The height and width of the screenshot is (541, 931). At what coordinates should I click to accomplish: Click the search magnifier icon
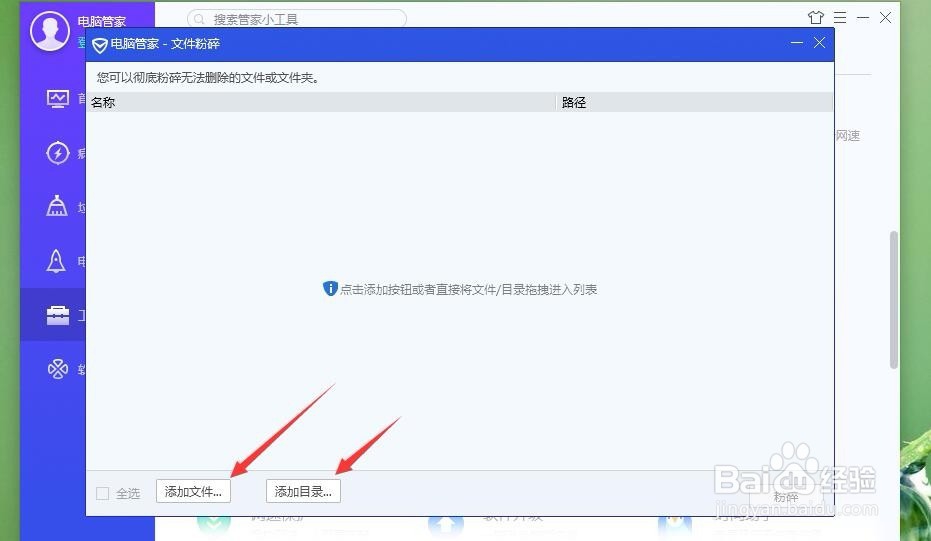pyautogui.click(x=200, y=20)
